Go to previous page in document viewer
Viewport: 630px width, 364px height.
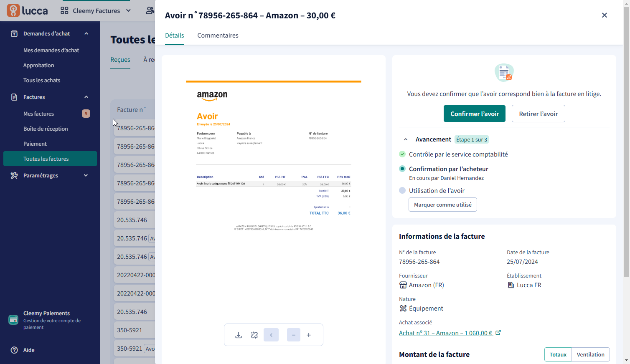(x=271, y=335)
